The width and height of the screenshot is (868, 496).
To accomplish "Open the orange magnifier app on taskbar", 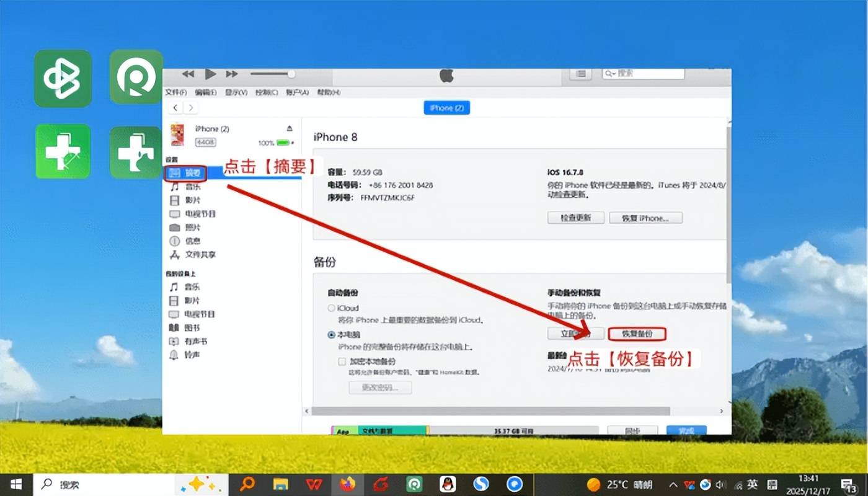I will coord(247,484).
